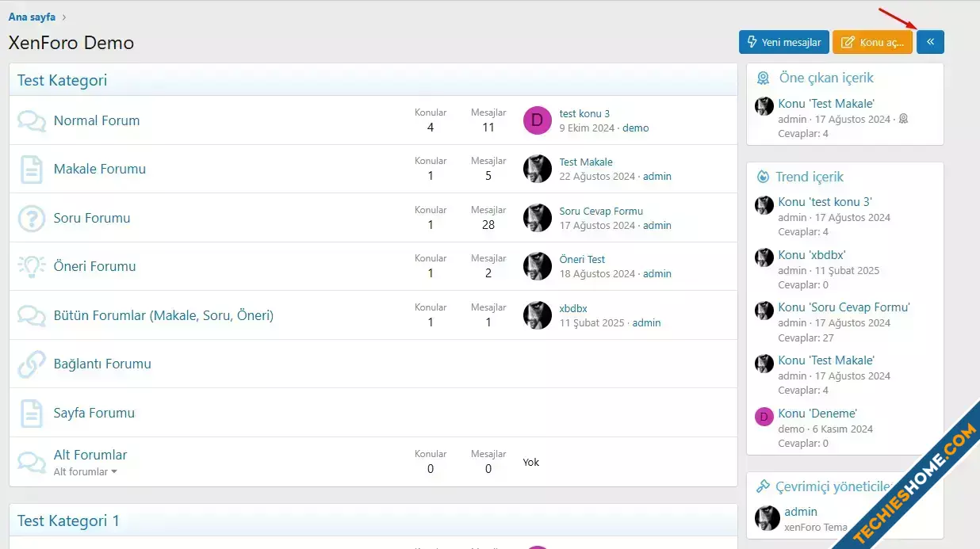
Task: Click the Alt Forumlar chat bubble icon
Action: 31,461
